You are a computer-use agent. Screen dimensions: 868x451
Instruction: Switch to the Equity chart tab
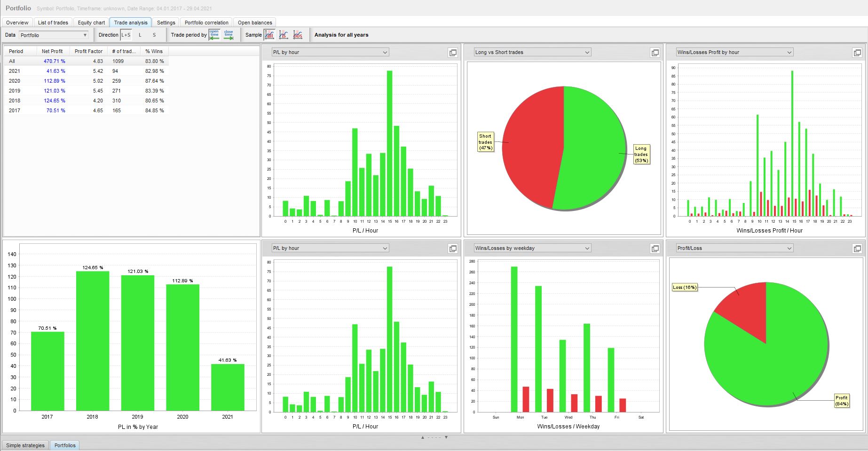[91, 23]
